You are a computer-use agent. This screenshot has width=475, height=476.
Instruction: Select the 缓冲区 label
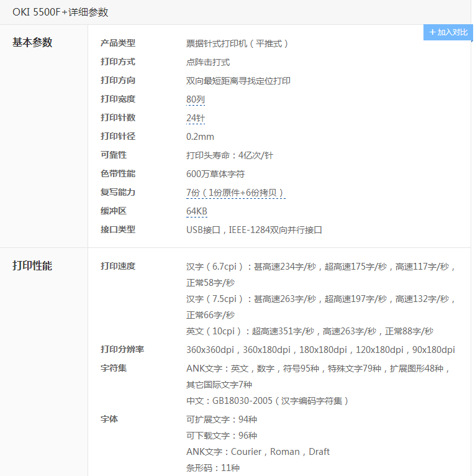[114, 211]
